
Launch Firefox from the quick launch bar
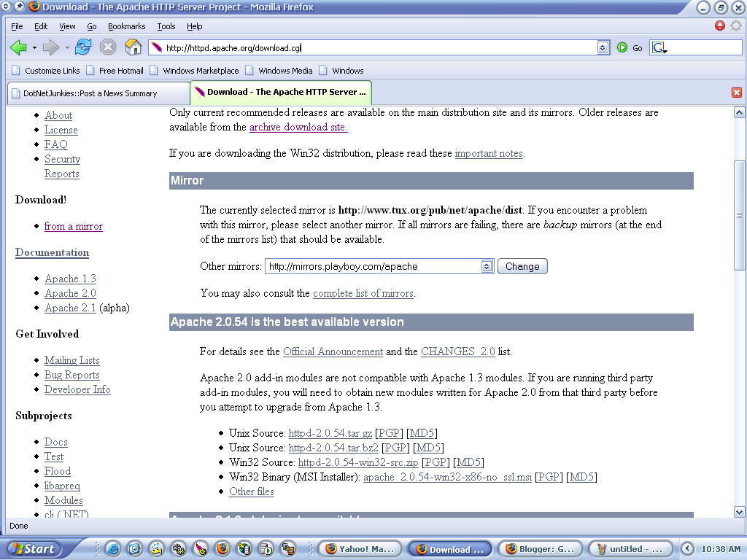click(222, 549)
